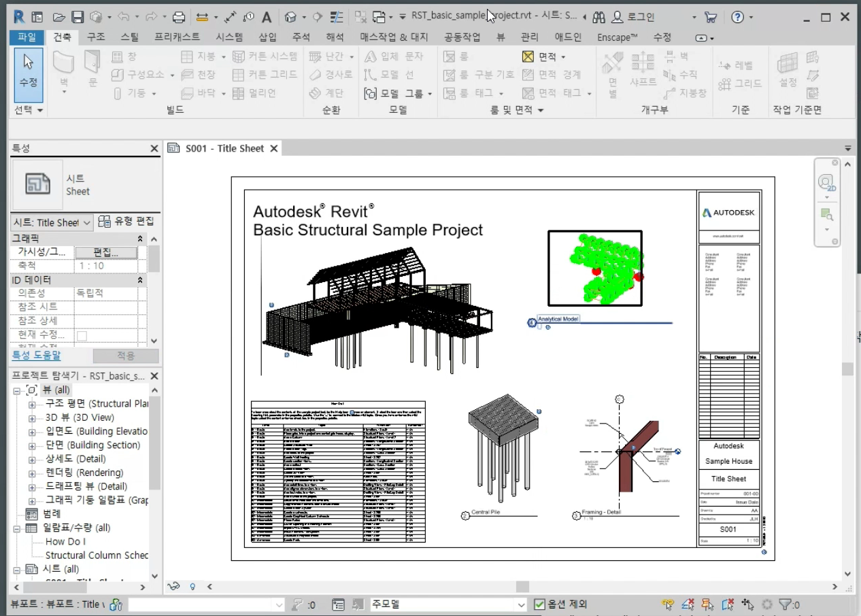Expand the 3D 뷰 (3D View) tree node
The height and width of the screenshot is (616, 861).
[x=31, y=418]
